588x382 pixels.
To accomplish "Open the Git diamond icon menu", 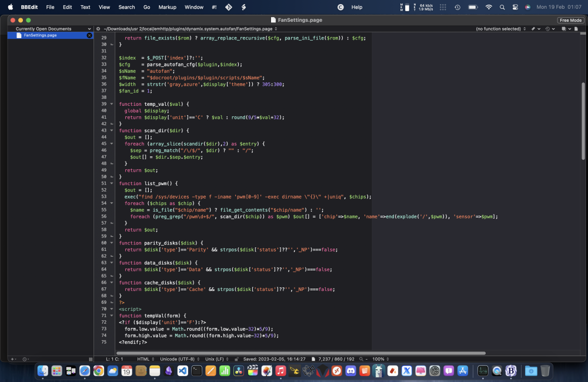I will [228, 7].
